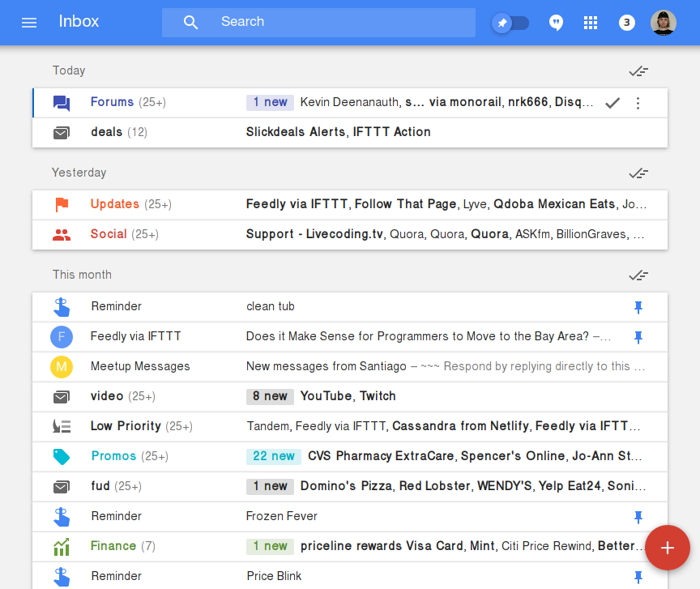Toggle the pinned items switch
The image size is (700, 589).
(510, 23)
